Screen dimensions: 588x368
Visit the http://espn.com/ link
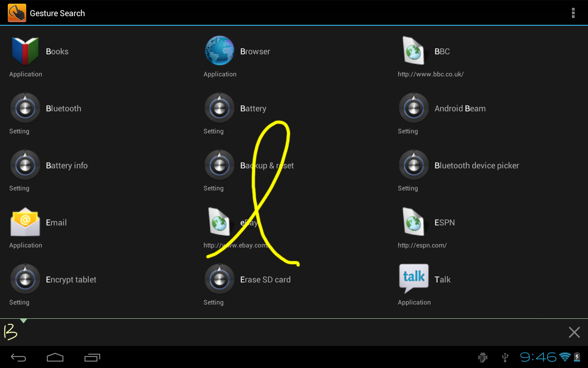click(x=422, y=245)
